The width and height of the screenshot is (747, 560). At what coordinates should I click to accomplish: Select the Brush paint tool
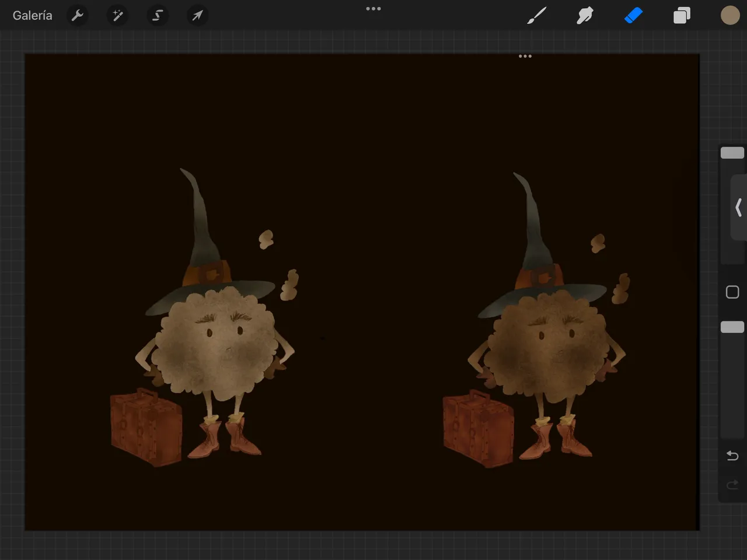pos(536,16)
